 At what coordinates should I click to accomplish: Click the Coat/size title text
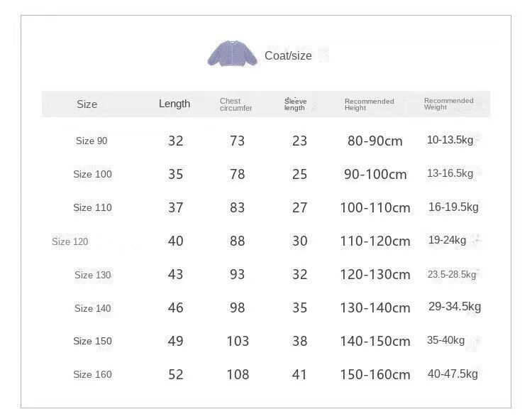(288, 55)
